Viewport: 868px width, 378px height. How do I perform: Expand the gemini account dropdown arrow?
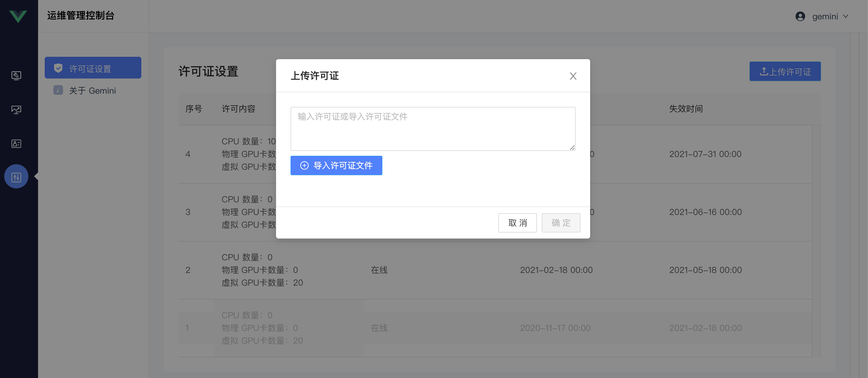click(846, 16)
